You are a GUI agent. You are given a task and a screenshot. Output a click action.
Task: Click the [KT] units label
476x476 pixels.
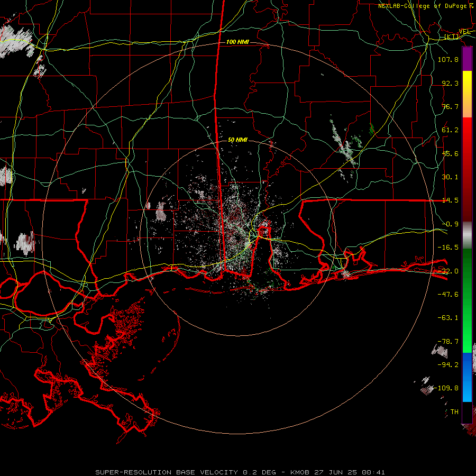coord(452,36)
